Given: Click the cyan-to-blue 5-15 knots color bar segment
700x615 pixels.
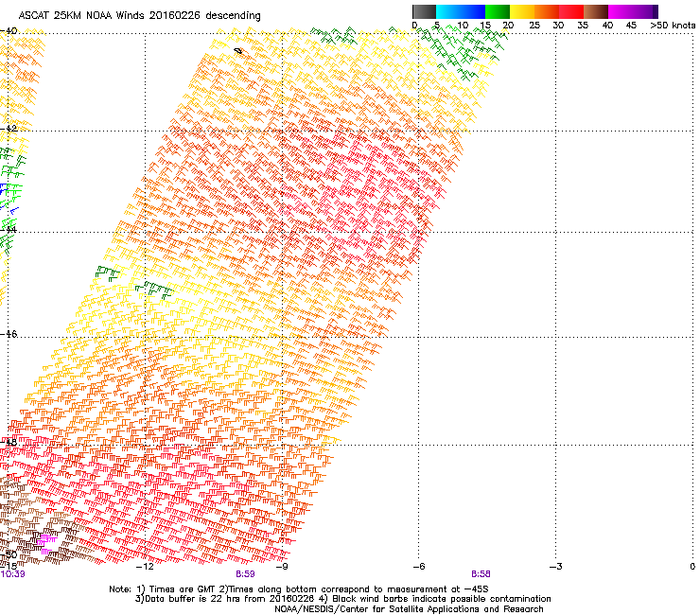Looking at the screenshot, I should [461, 11].
